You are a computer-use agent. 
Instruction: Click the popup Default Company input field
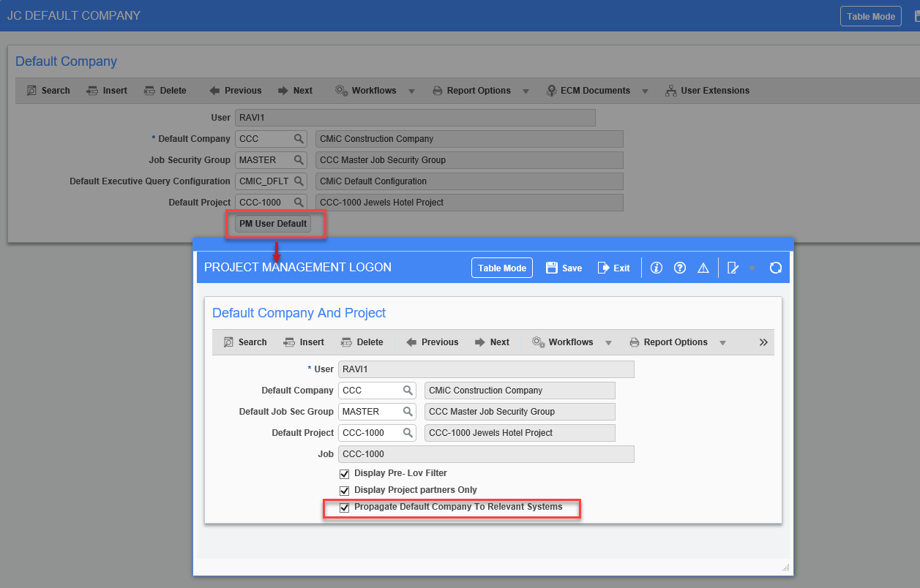(x=370, y=391)
